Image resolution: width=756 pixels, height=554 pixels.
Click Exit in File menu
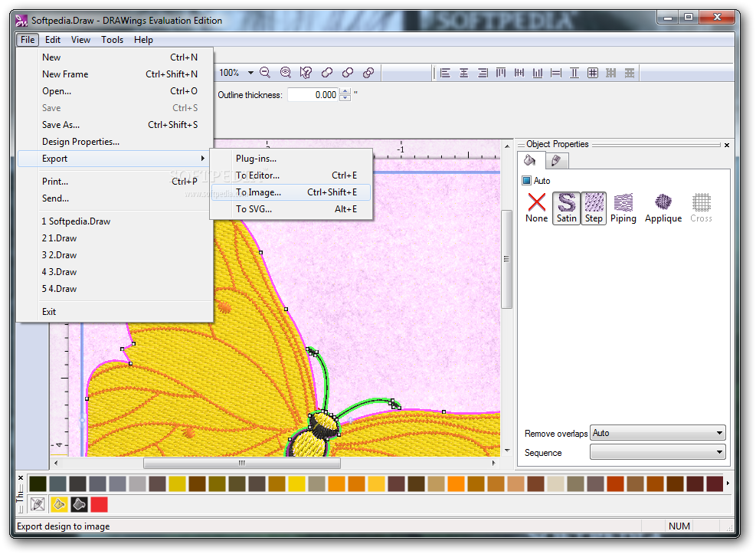[x=115, y=312]
